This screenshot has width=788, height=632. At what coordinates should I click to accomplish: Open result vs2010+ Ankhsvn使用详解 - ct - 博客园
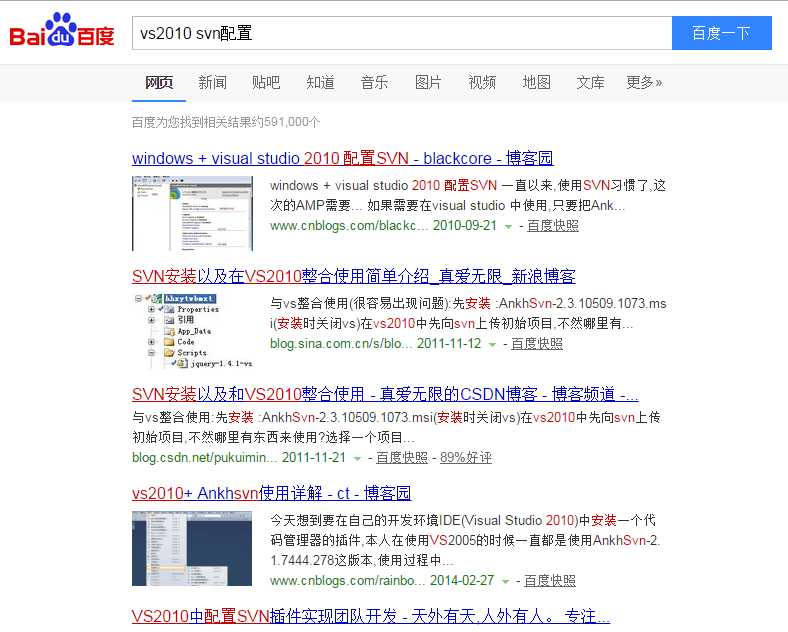click(x=272, y=493)
